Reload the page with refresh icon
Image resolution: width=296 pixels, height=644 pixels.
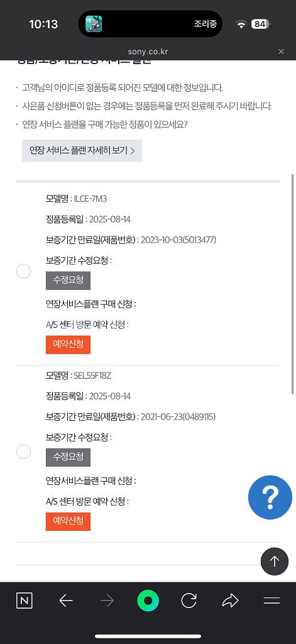pos(189,601)
